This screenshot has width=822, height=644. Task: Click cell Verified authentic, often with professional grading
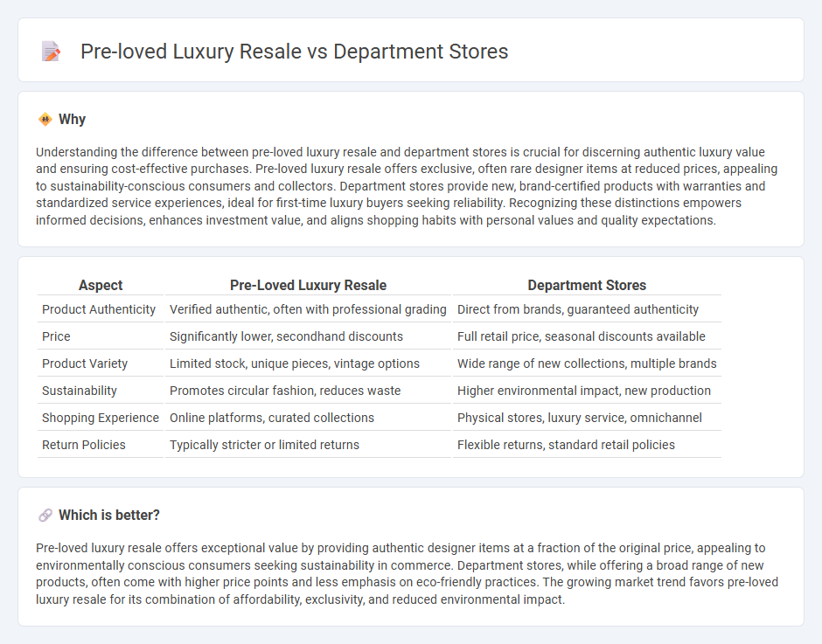(308, 309)
